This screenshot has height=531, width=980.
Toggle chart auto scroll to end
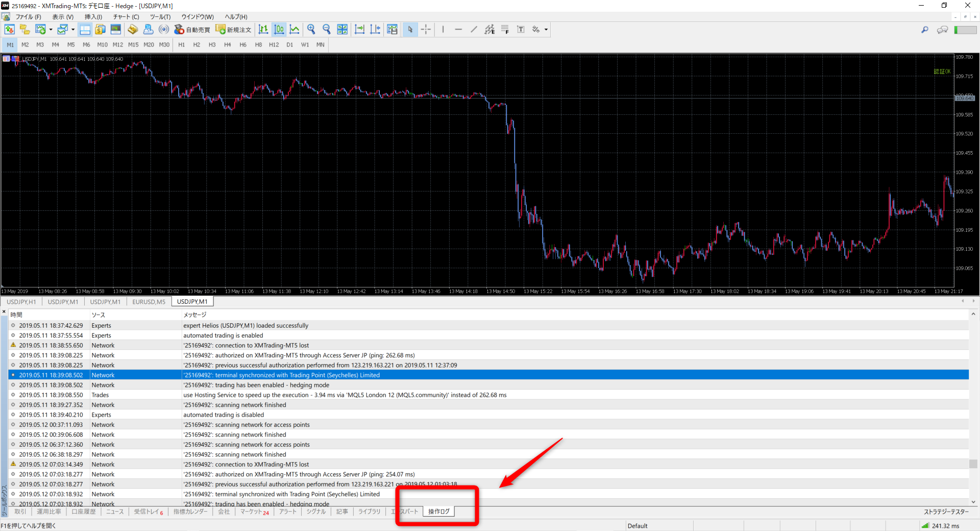tap(360, 30)
